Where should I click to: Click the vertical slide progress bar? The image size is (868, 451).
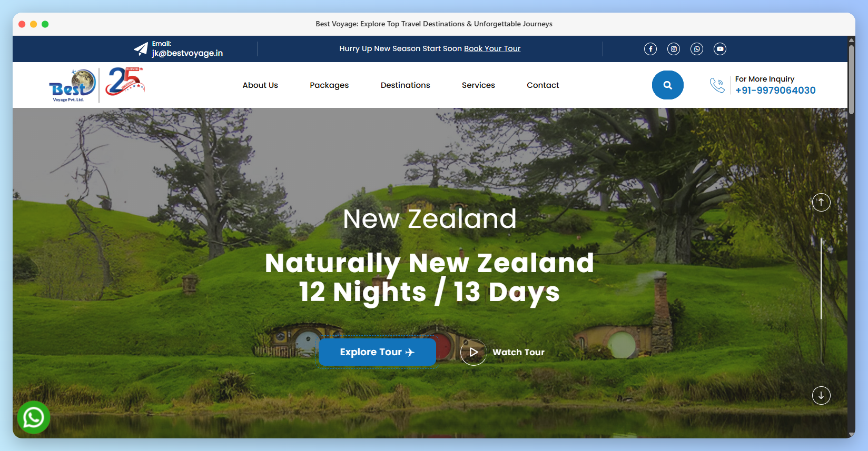tap(821, 300)
